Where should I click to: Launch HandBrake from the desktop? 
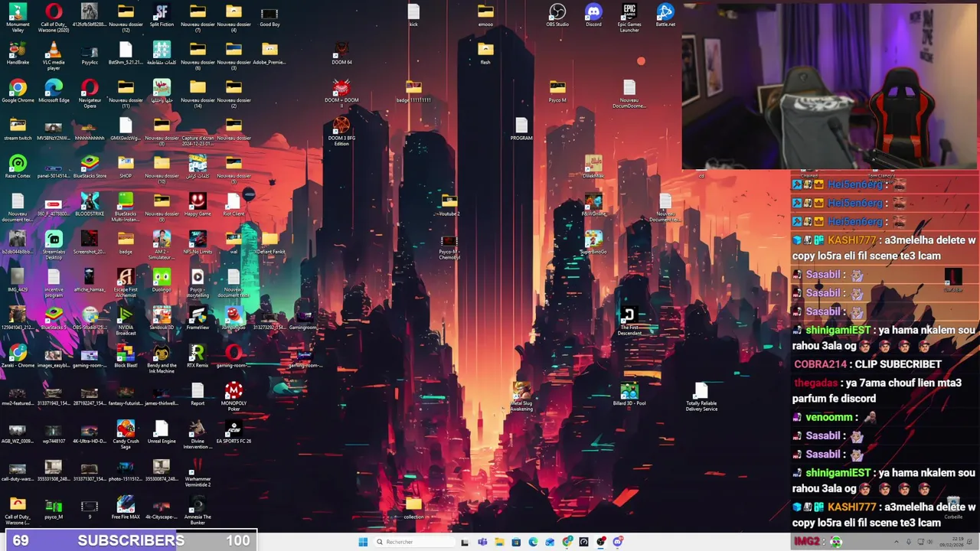point(18,54)
